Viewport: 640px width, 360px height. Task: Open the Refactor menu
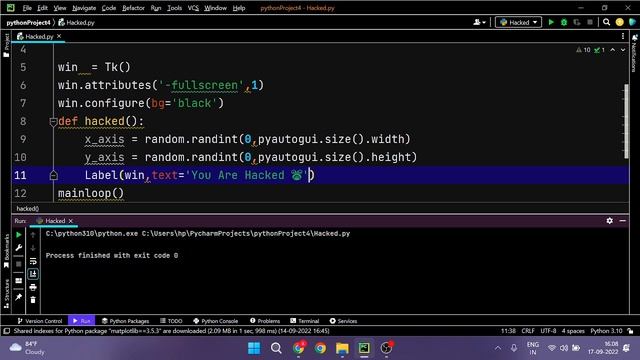pos(133,8)
